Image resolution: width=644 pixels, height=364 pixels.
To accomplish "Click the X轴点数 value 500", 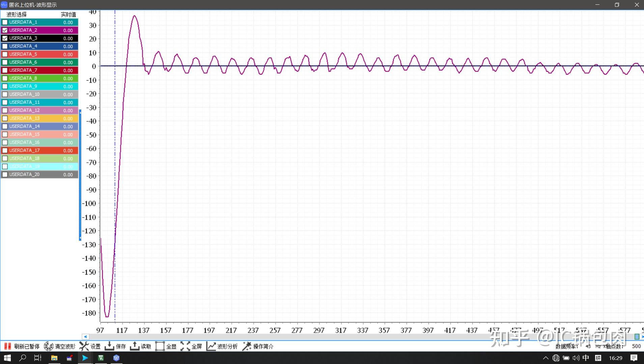I will 636,346.
